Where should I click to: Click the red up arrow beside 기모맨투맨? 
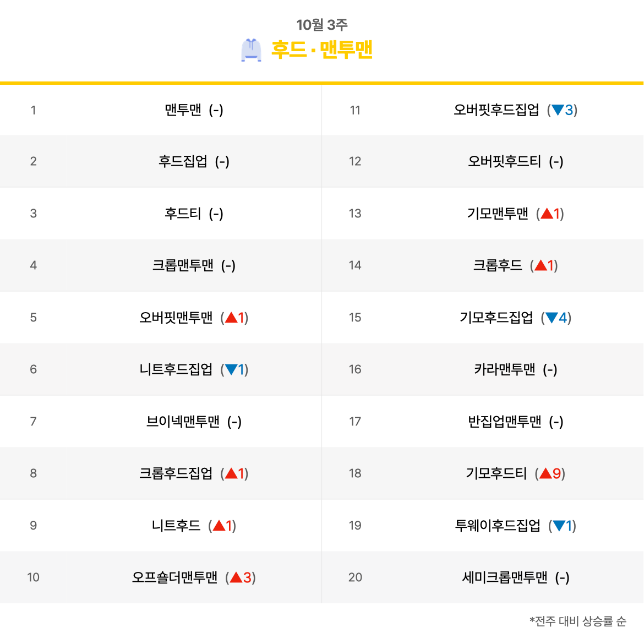[x=547, y=214]
